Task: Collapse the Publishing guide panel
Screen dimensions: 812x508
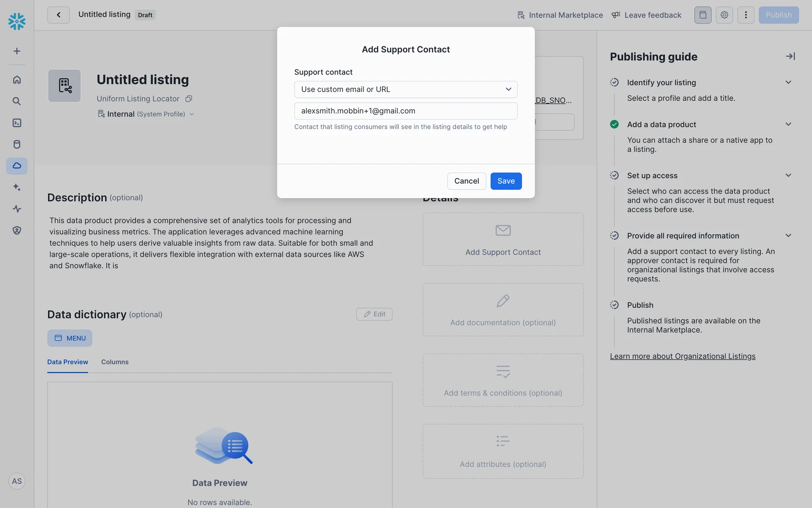Action: 790,56
